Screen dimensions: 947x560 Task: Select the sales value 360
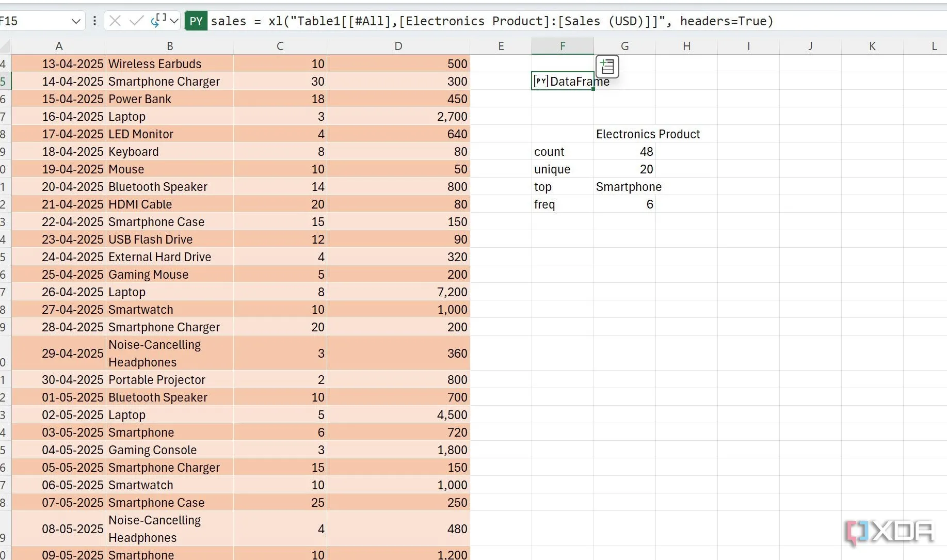coord(398,354)
